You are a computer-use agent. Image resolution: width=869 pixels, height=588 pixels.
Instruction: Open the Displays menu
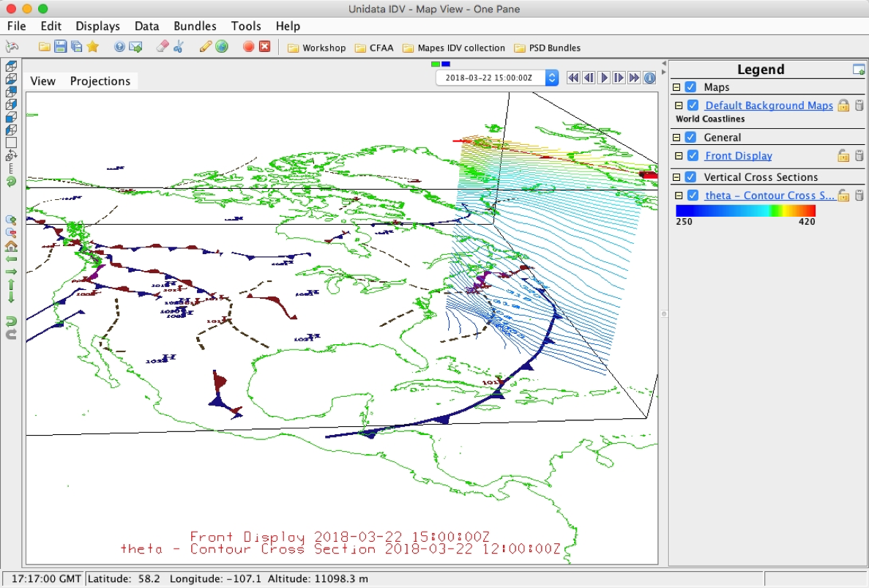(97, 26)
